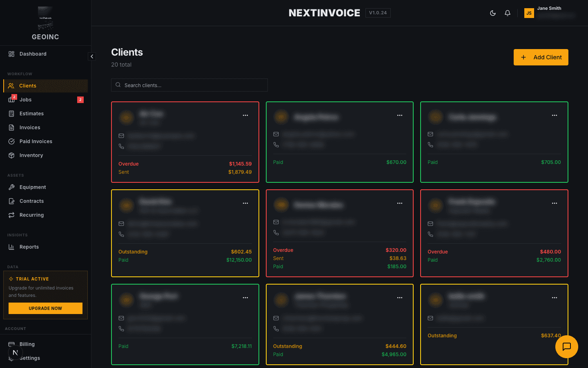Click the $2,760.00 paid amount

(549, 260)
